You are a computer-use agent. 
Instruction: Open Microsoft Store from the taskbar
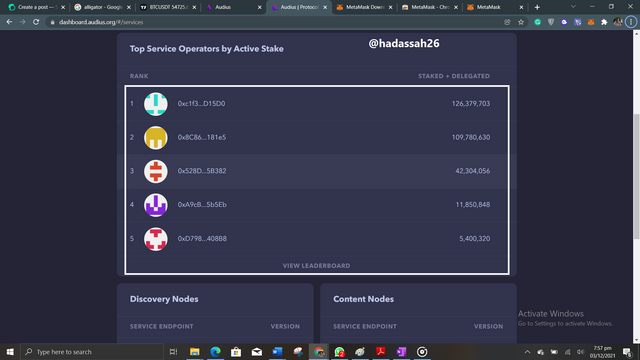236,351
